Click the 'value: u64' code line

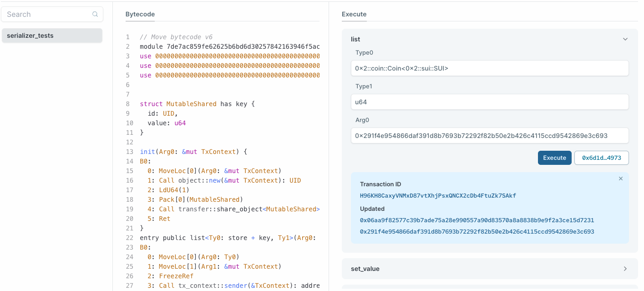pyautogui.click(x=167, y=123)
